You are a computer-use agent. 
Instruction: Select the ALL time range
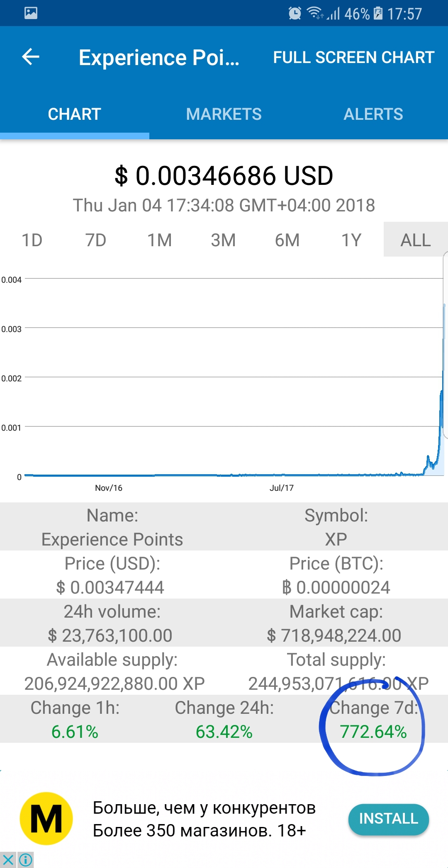[x=415, y=240]
